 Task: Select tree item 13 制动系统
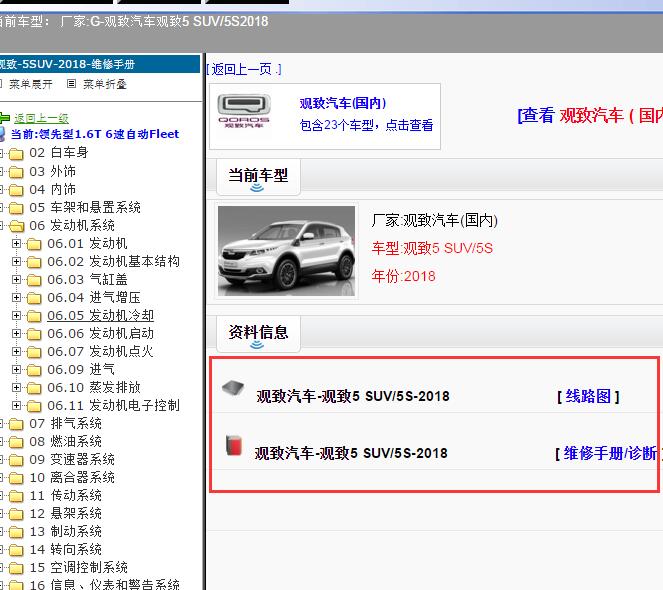coord(66,531)
